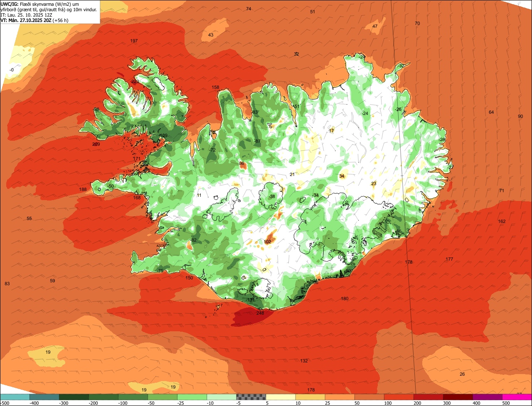This screenshot has width=532, height=406.
Task: Select the offshore value 47
Action: tap(375, 26)
